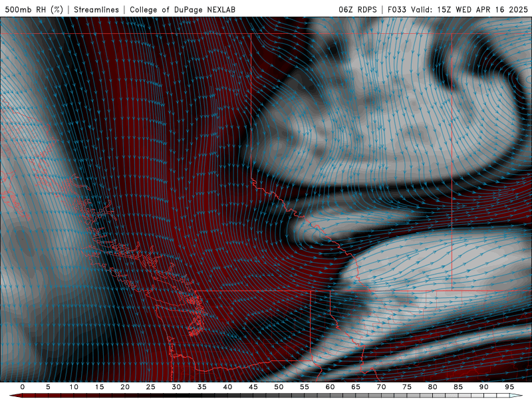Click the colorbar label '45'

(253, 387)
